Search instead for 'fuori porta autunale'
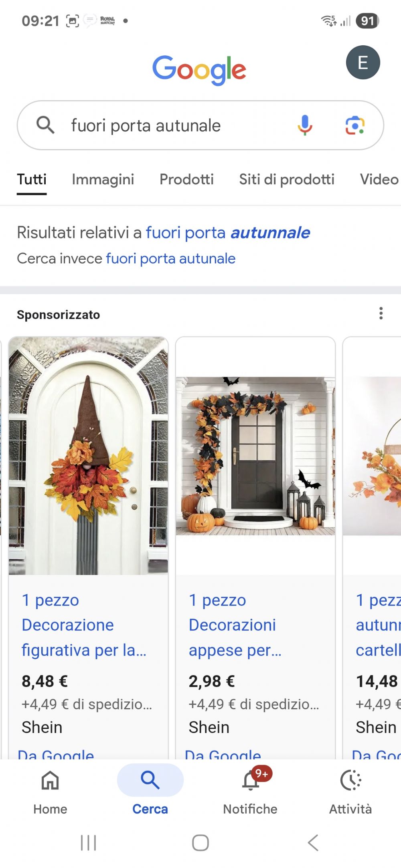Image resolution: width=401 pixels, height=868 pixels. pos(170,258)
